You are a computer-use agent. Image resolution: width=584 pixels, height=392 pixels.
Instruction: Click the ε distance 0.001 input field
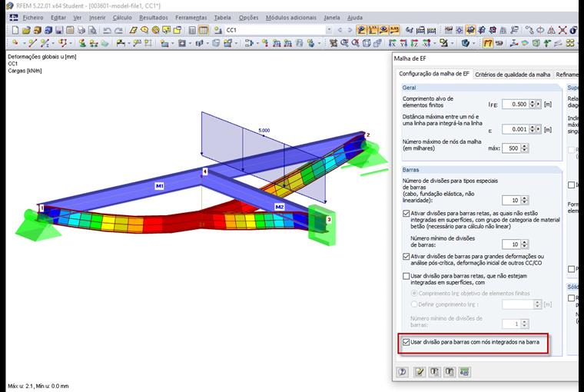515,129
